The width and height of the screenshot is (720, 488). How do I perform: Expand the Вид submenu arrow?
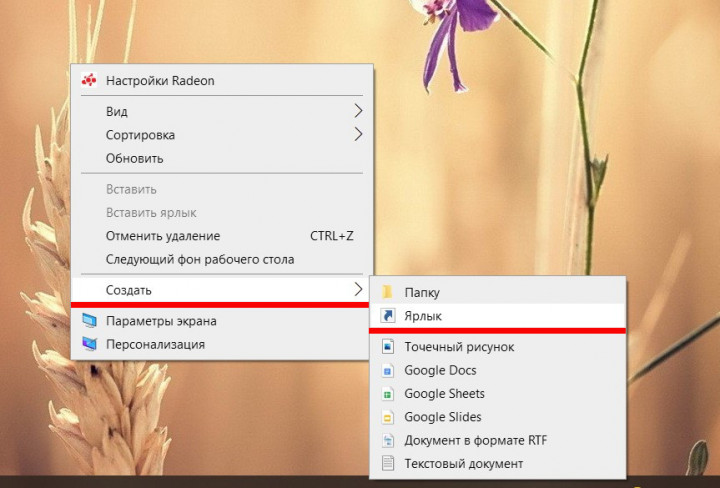pos(357,111)
